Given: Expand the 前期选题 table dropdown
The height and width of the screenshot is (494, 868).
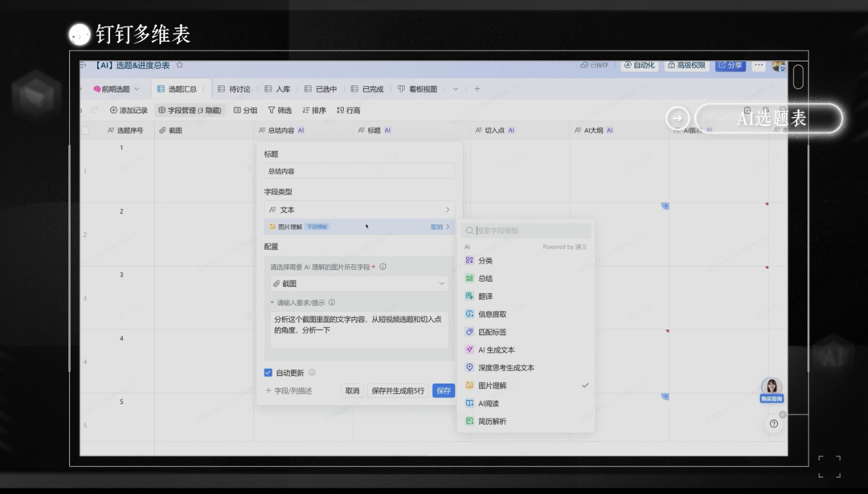Looking at the screenshot, I should click(x=137, y=88).
